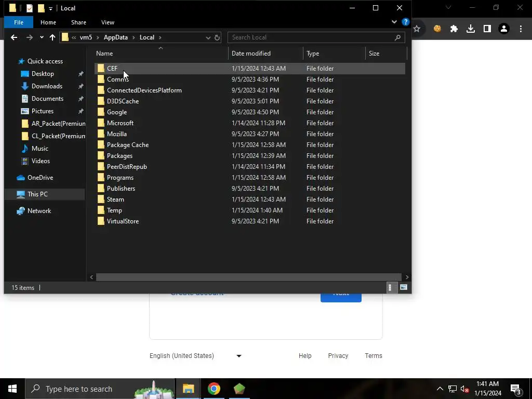This screenshot has width=532, height=399.
Task: Select the Mozilla folder icon
Action: coord(101,134)
